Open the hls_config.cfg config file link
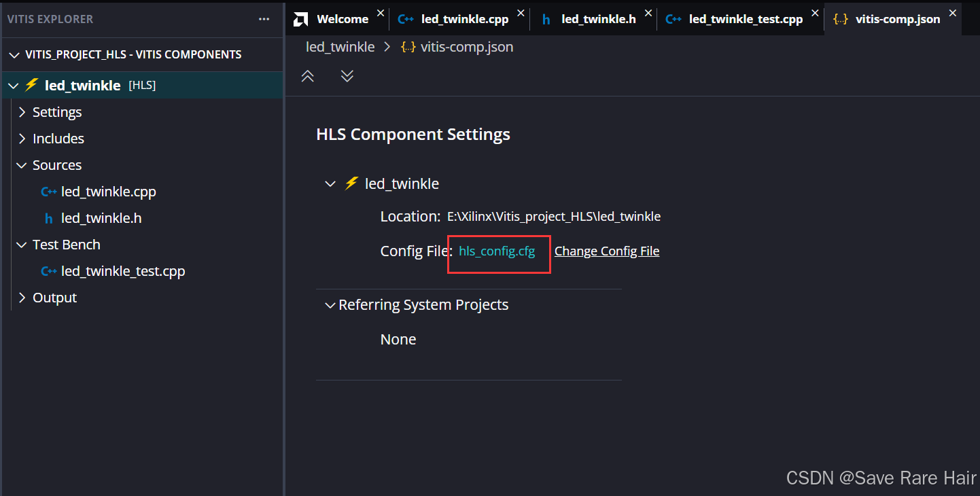Viewport: 980px width, 496px height. pos(497,251)
